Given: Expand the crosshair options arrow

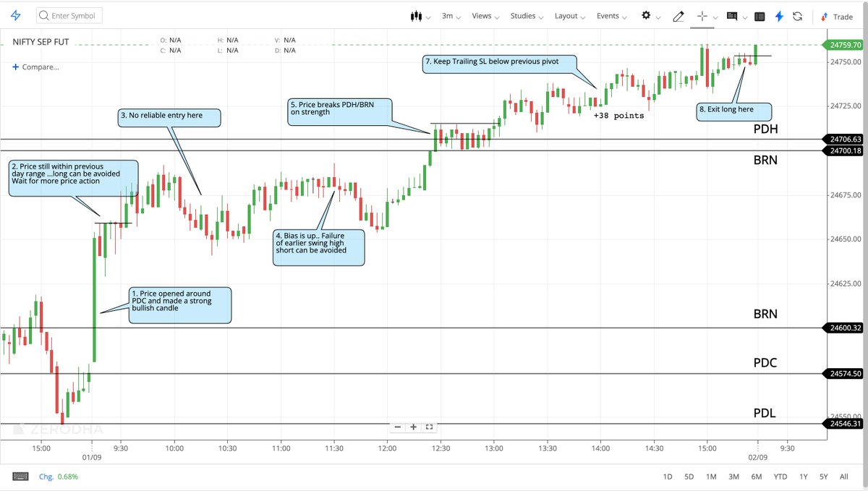Looking at the screenshot, I should tap(715, 17).
